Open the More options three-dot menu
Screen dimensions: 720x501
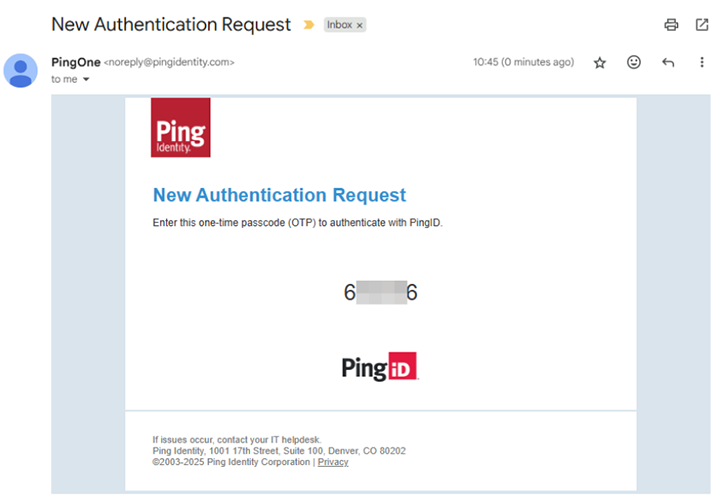pos(701,62)
